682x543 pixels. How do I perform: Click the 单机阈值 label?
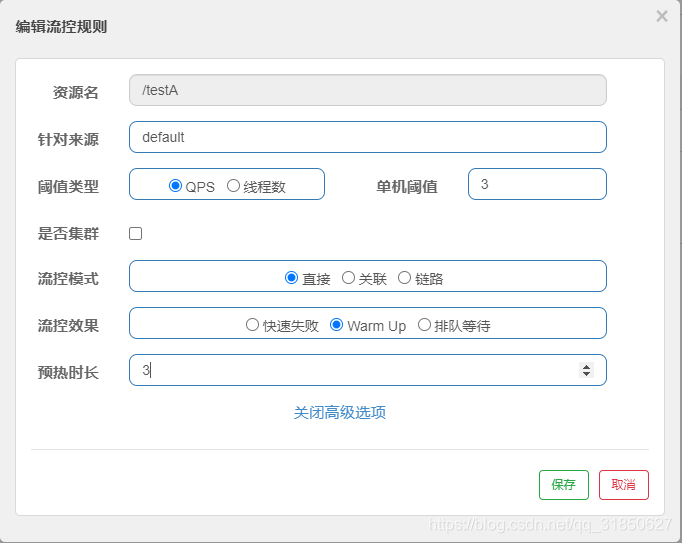click(x=407, y=187)
